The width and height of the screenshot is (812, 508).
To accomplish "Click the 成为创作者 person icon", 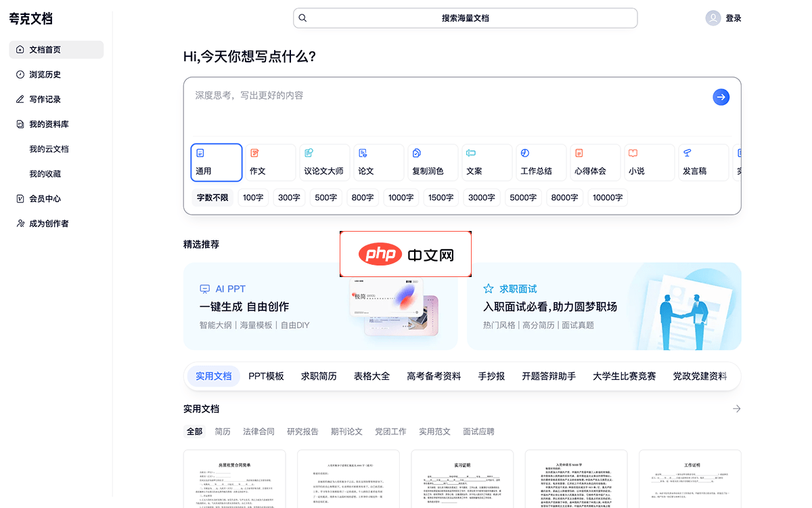I will point(20,224).
